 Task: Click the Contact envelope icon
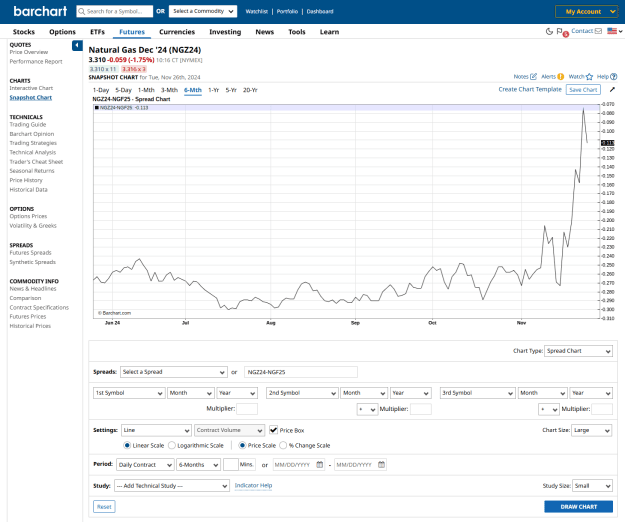598,31
